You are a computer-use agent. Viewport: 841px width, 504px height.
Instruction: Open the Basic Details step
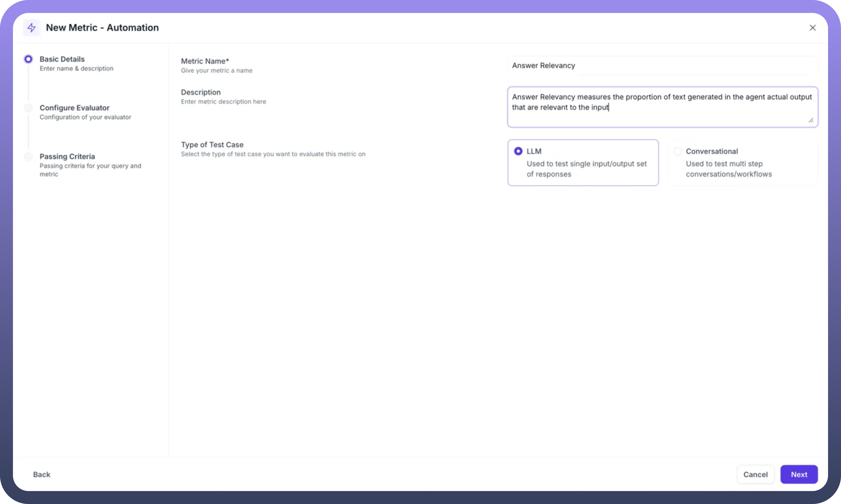[x=62, y=59]
